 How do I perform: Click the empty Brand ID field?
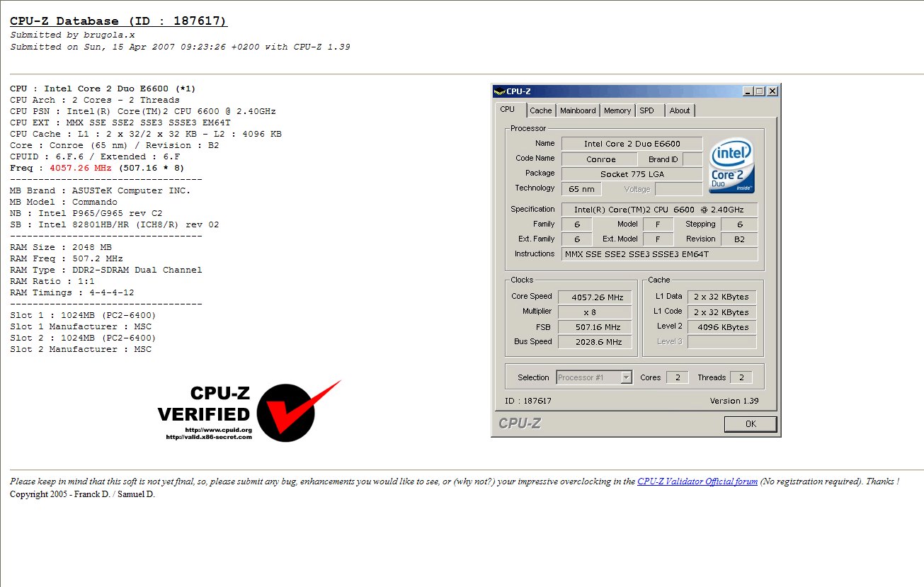692,159
